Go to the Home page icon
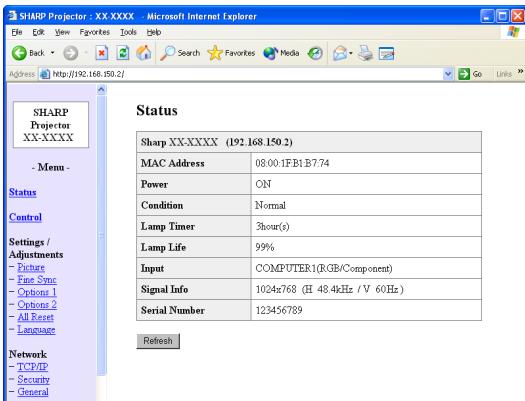The image size is (525, 401). coord(144,53)
